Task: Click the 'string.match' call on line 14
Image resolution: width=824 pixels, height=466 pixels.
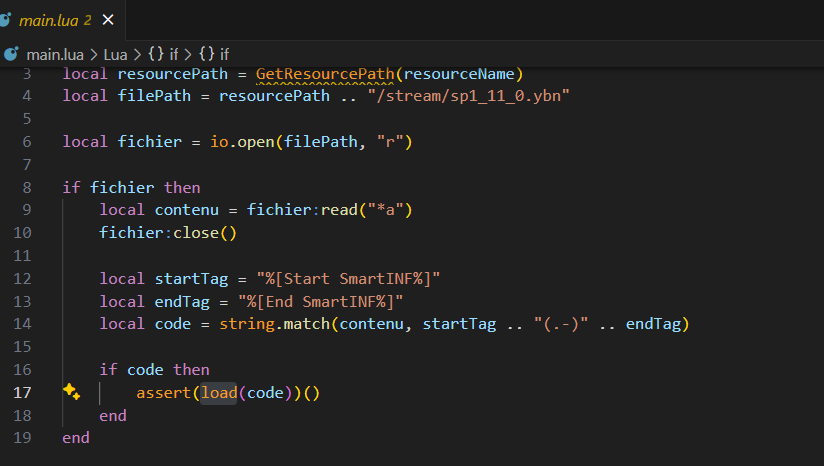Action: (274, 324)
